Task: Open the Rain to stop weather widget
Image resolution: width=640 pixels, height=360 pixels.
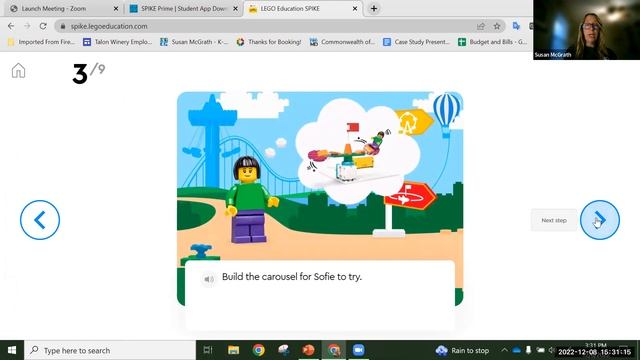Action: 462,350
